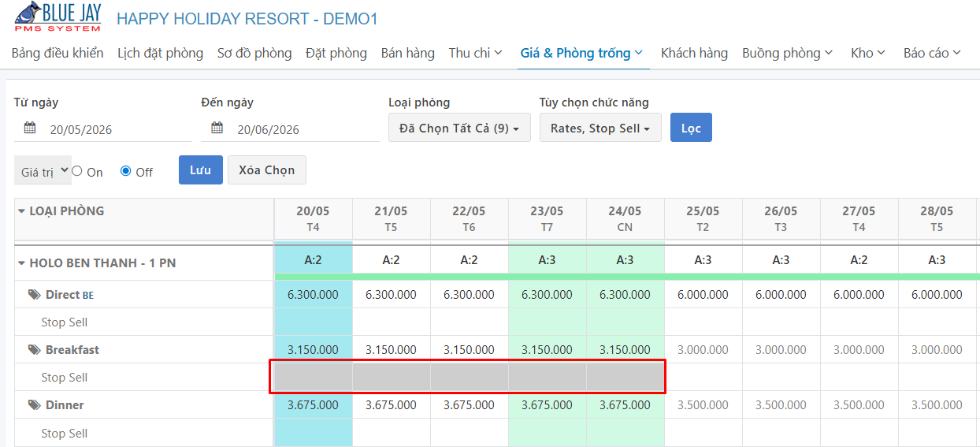Click the Blue Jay PMS logo
This screenshot has height=447, width=980.
(58, 17)
